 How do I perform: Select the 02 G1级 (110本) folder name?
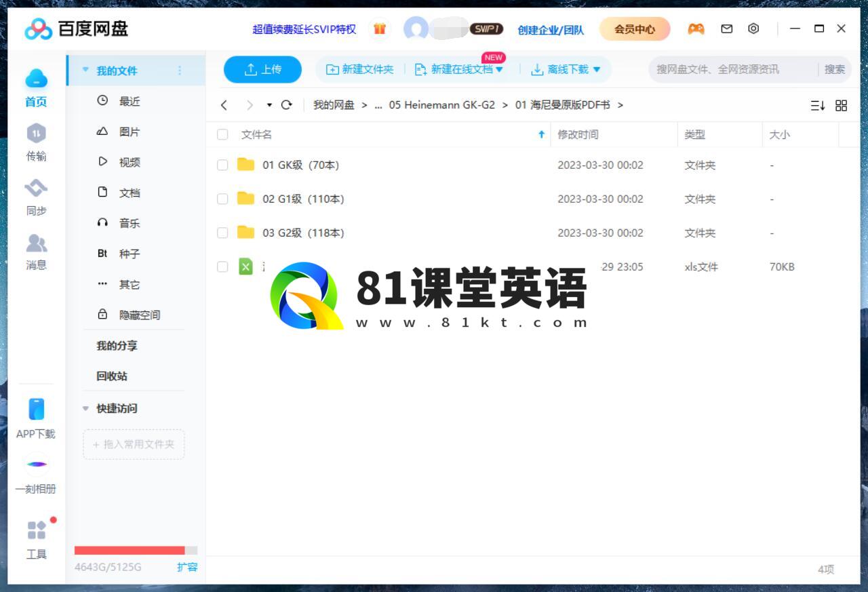tap(303, 199)
